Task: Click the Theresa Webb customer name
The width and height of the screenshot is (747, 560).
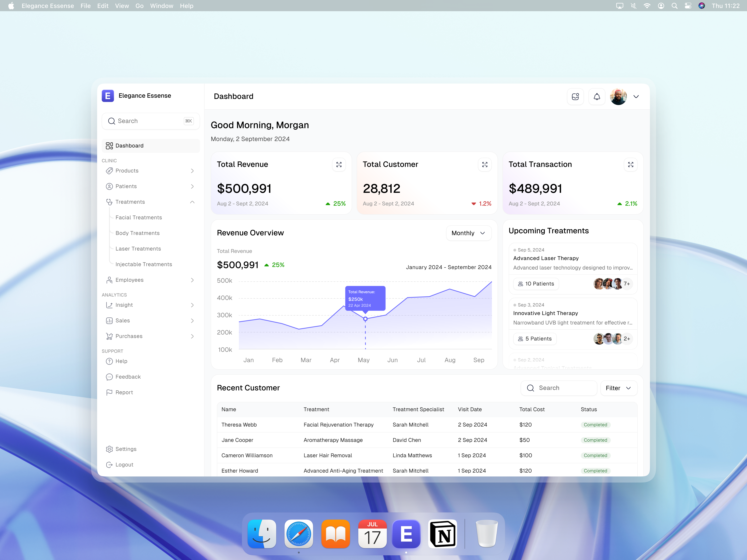Action: pyautogui.click(x=239, y=425)
